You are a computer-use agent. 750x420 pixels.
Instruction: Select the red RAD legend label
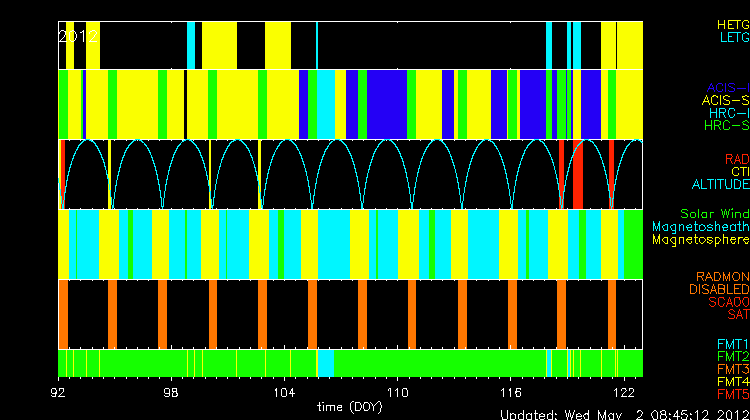[736, 159]
